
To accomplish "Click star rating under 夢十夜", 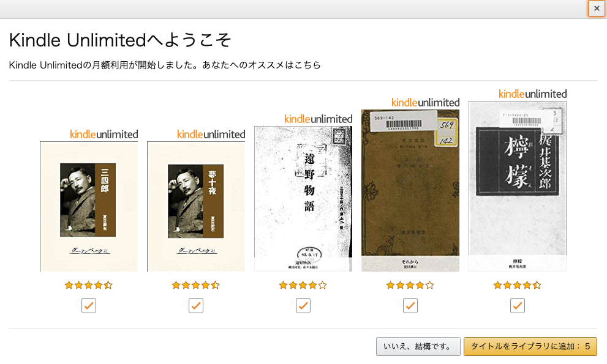I will point(196,286).
